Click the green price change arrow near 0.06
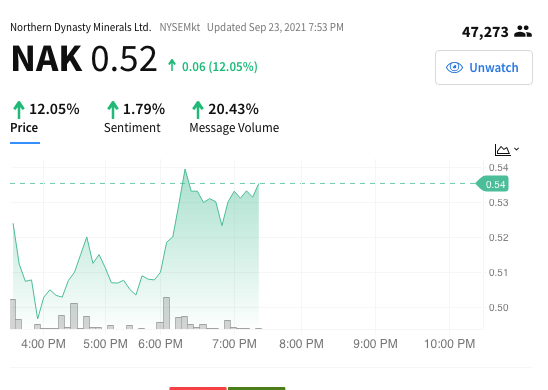The width and height of the screenshot is (548, 390). (x=172, y=65)
